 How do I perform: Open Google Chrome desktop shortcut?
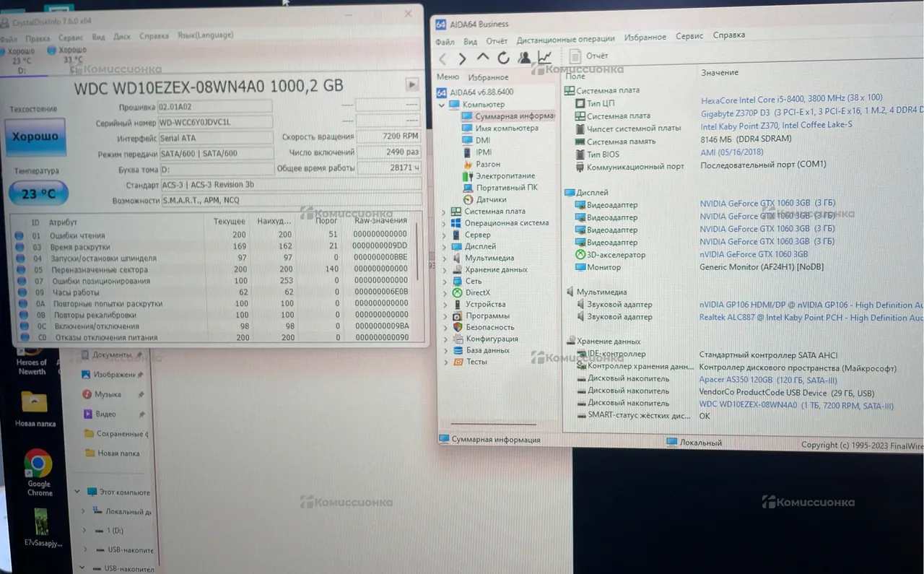coord(38,472)
